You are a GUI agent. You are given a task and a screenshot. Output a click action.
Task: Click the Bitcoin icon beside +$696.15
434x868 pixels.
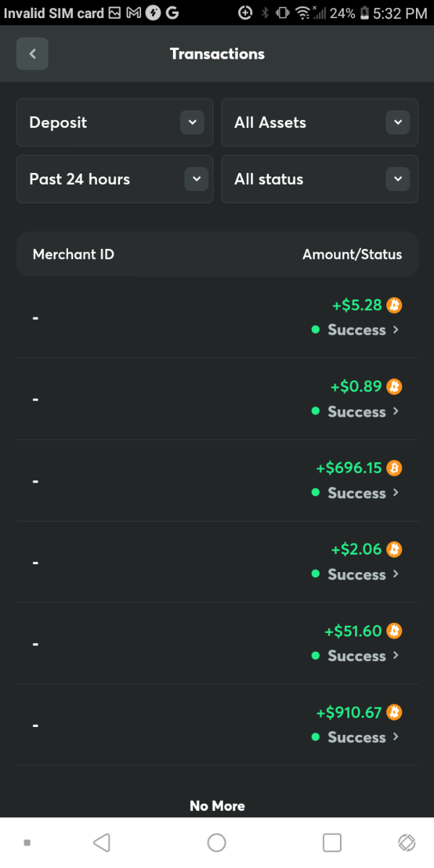(x=394, y=468)
